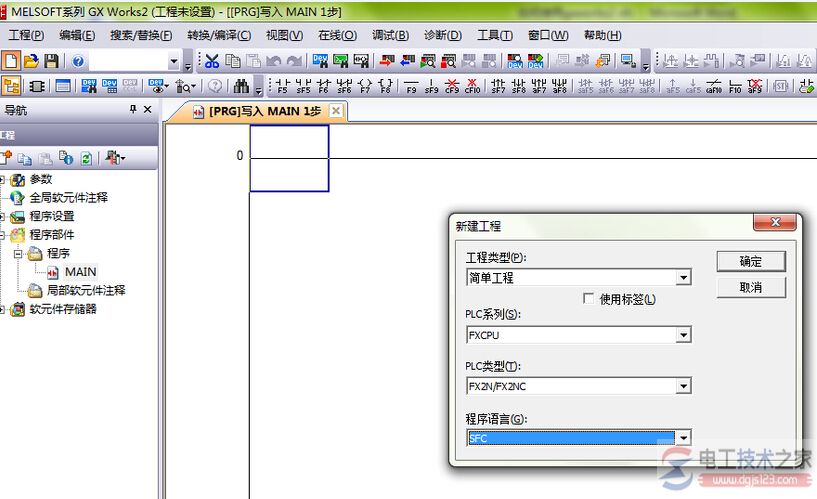Select 程序部件 tree item
Viewport: 817px width, 499px height.
52,235
